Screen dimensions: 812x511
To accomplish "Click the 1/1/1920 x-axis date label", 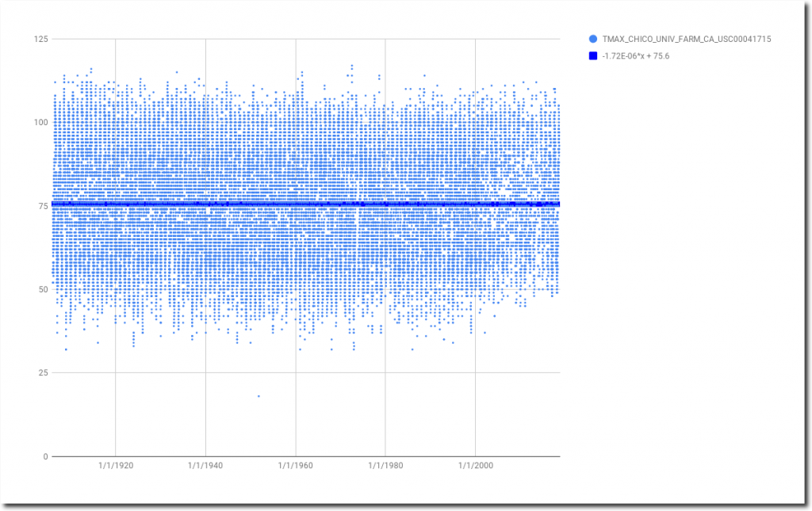I will [116, 467].
